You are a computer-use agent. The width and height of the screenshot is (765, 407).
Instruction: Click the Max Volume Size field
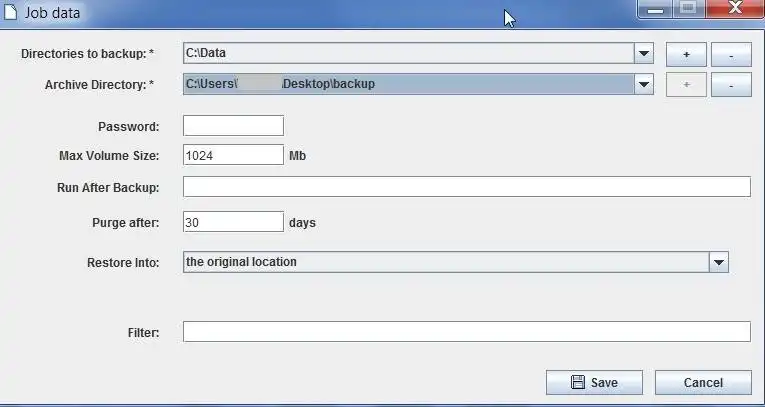click(233, 155)
